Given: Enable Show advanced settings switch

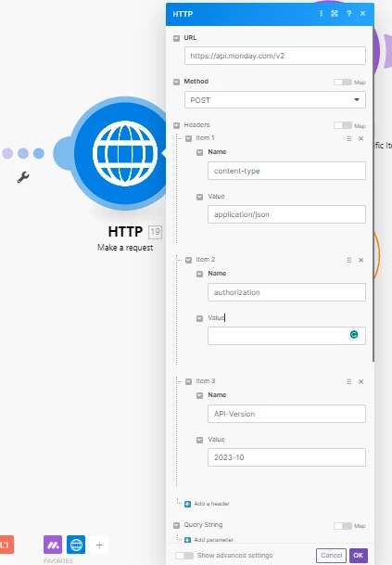Looking at the screenshot, I should 184,556.
